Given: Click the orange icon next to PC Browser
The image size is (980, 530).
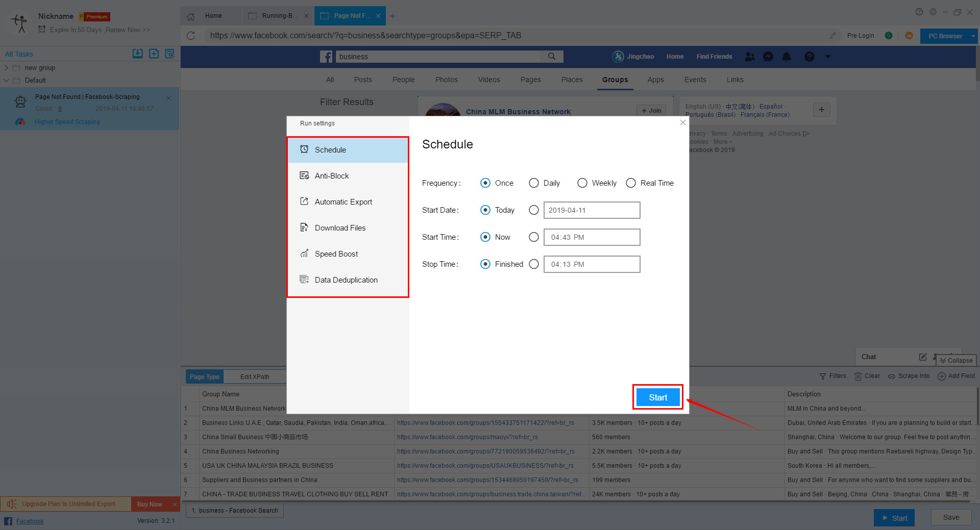Looking at the screenshot, I should click(909, 36).
